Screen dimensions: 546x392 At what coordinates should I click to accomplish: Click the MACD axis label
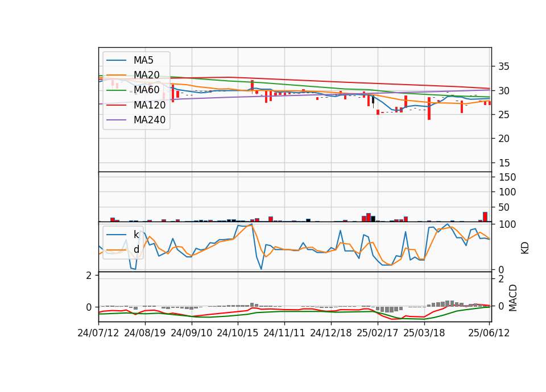click(x=512, y=298)
